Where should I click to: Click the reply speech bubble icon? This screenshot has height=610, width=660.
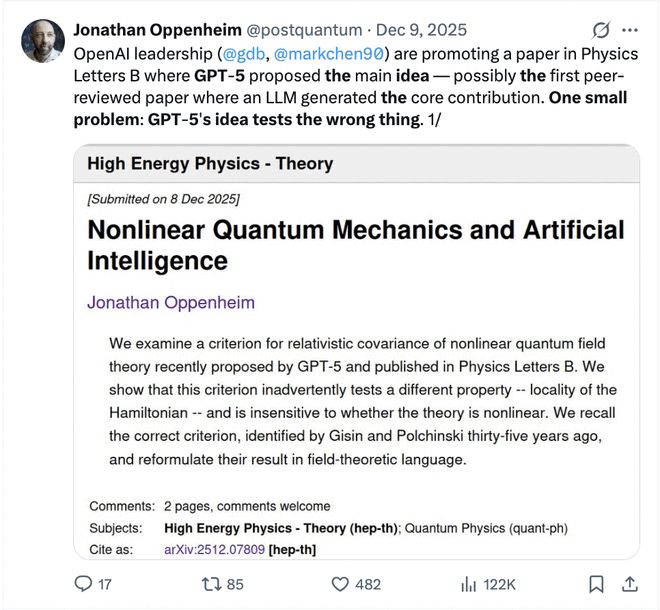(84, 584)
